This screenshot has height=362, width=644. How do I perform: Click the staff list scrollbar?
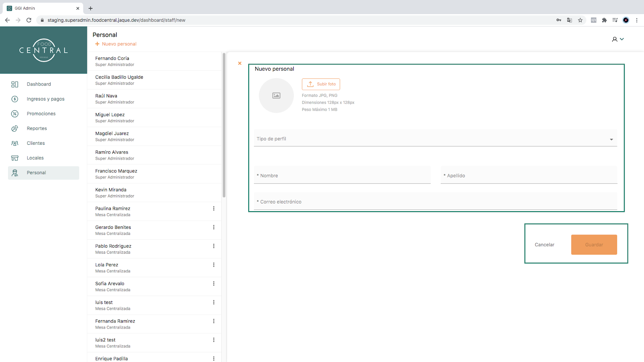(x=224, y=125)
